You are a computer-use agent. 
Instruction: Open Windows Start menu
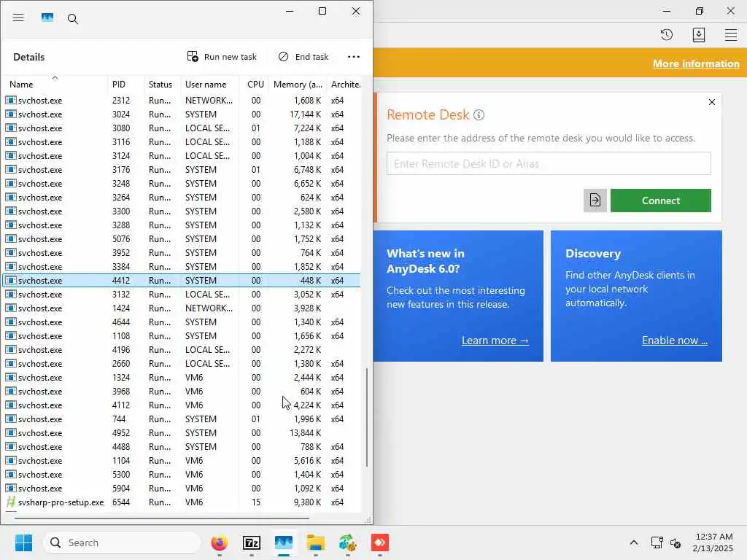(23, 542)
